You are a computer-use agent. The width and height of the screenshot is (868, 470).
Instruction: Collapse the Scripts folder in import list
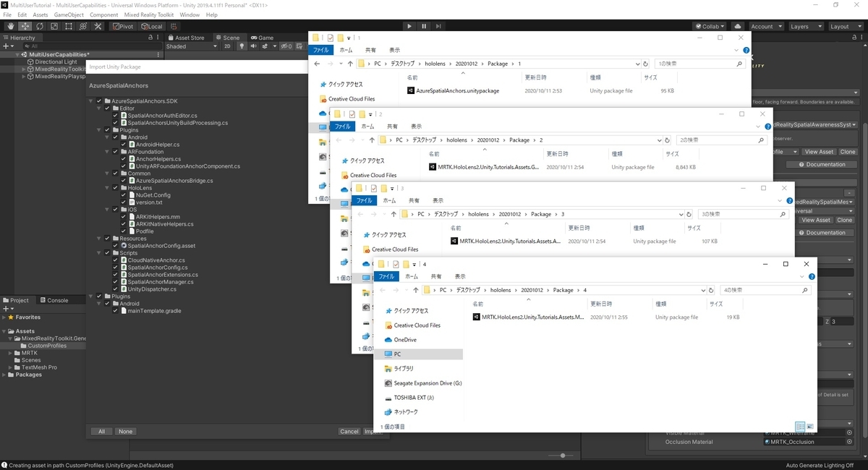(100, 253)
